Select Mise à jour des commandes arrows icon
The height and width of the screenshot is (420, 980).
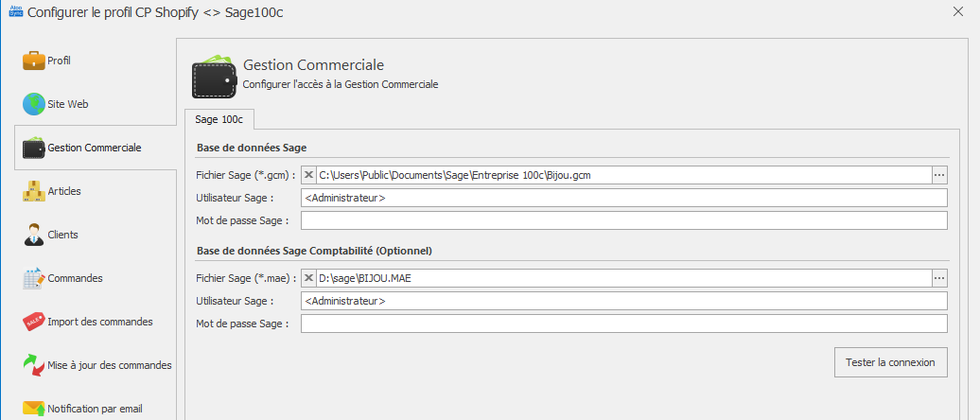[x=34, y=365]
